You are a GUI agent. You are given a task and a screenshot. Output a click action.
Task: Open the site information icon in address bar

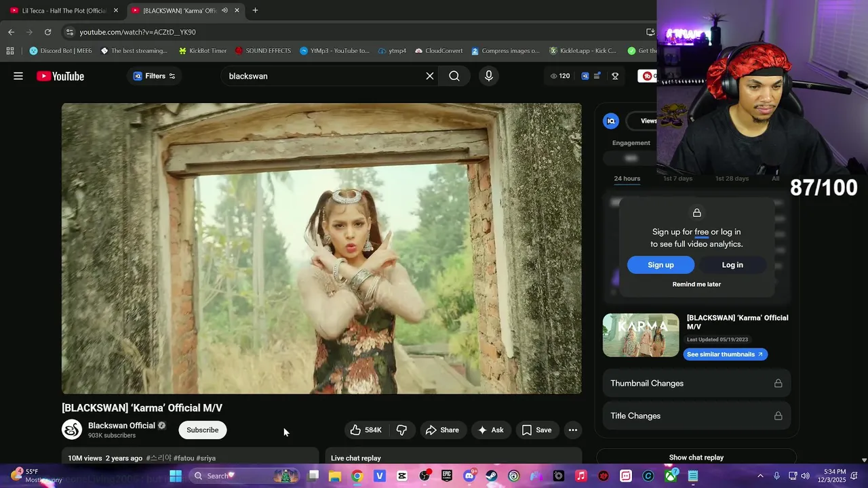pyautogui.click(x=69, y=32)
